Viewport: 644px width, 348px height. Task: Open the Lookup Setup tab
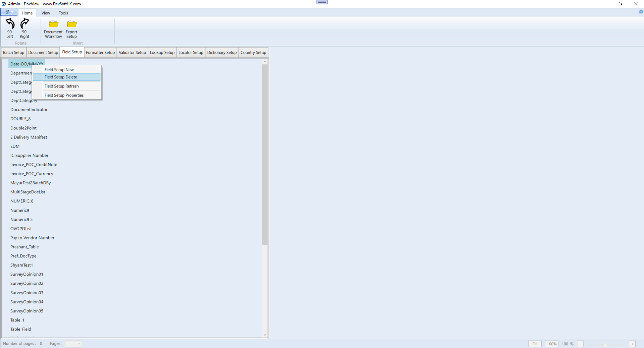tap(162, 53)
